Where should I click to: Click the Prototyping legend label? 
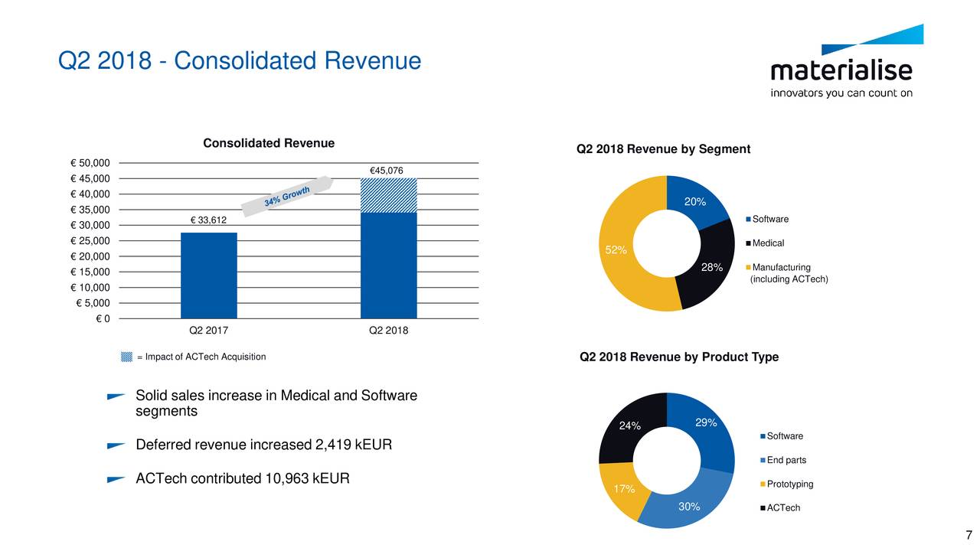pyautogui.click(x=790, y=485)
